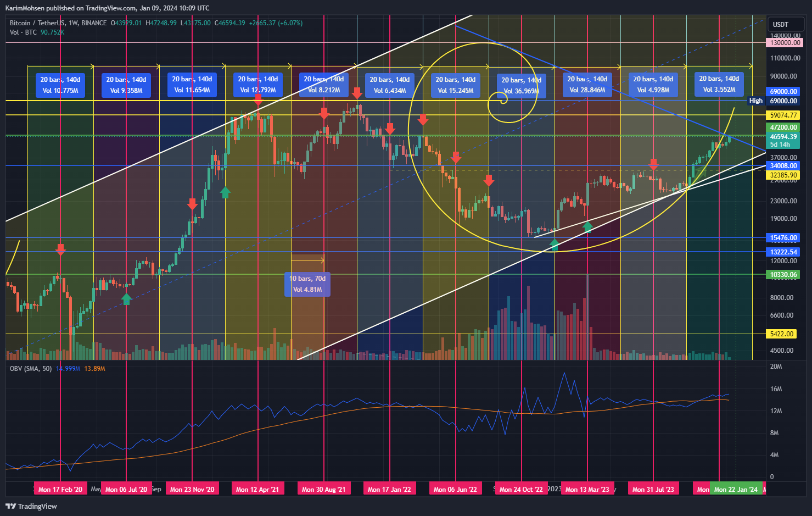
Task: Select the Mon 17 Jan '22 date label
Action: 389,489
